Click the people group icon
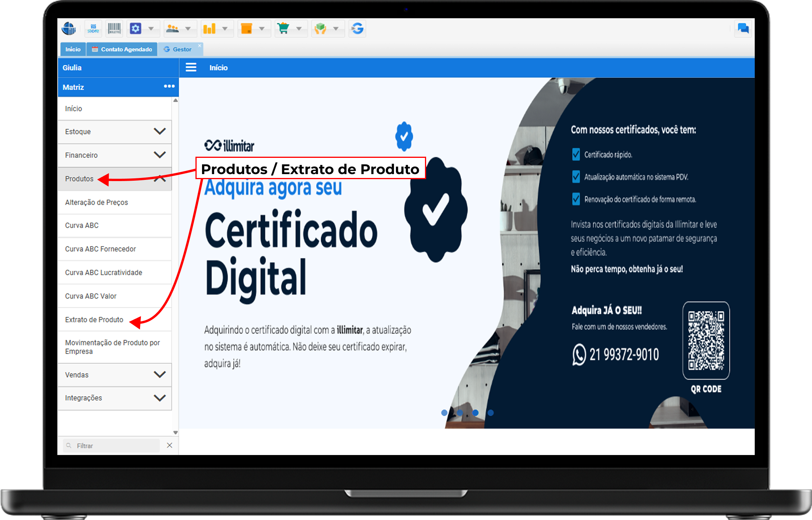This screenshot has width=812, height=520. pyautogui.click(x=172, y=29)
